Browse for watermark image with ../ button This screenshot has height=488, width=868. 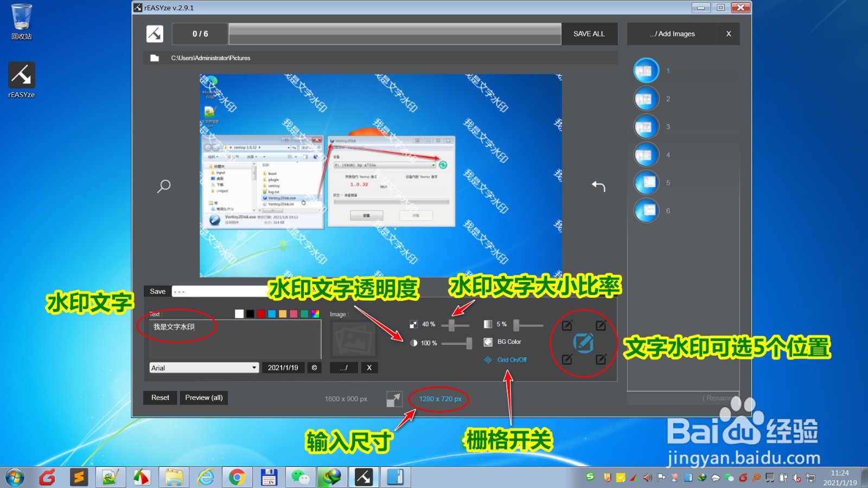click(344, 368)
